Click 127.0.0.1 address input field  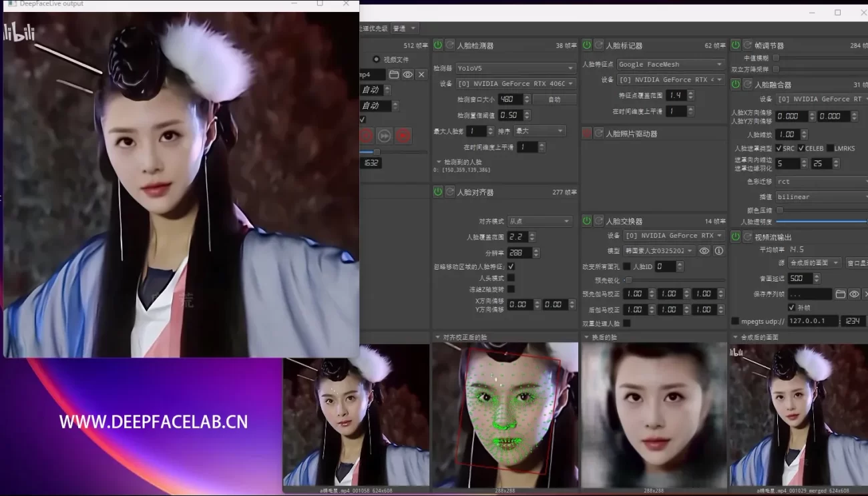coord(812,321)
